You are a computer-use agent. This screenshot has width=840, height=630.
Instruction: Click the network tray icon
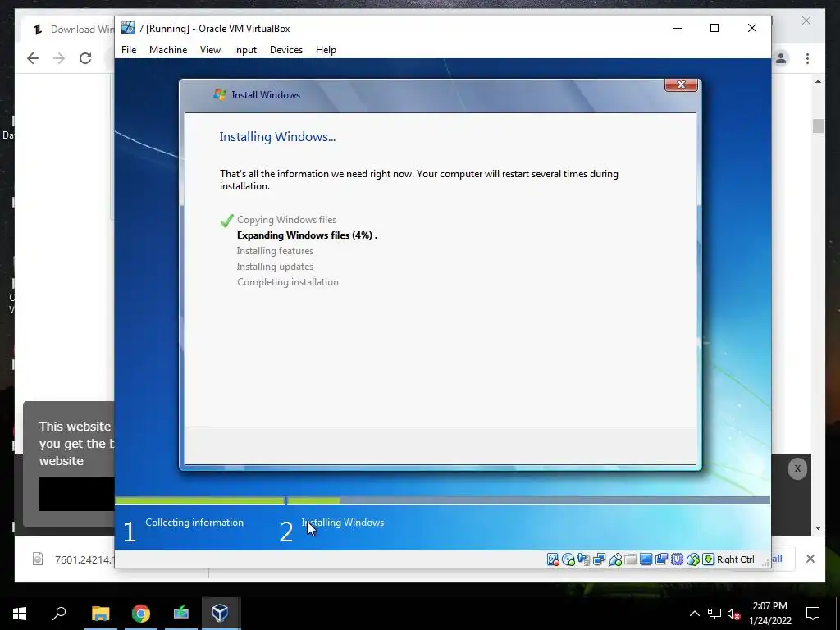tap(714, 614)
